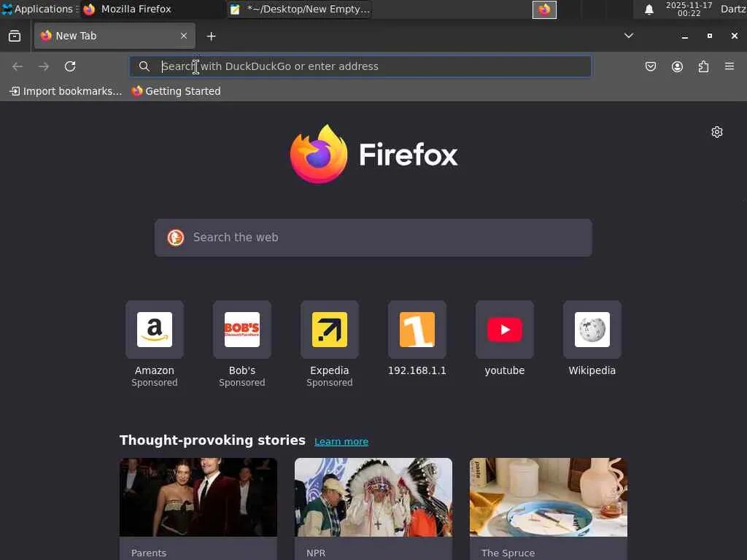This screenshot has height=560, width=747.
Task: Focus the DuckDuckGo address bar field
Action: [x=360, y=66]
